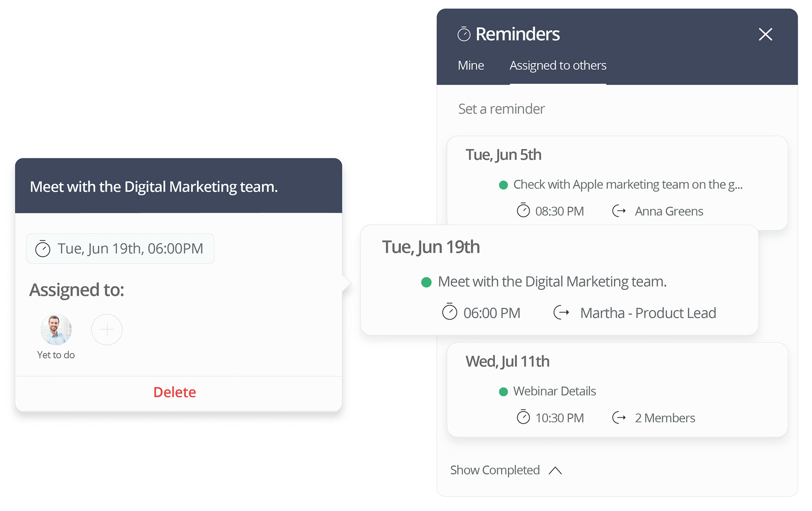Click assignee arrow icon beside Martha - Product Lead

[x=561, y=313]
